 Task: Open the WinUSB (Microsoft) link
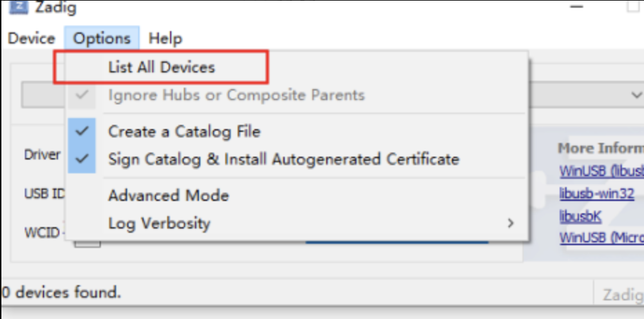click(x=601, y=238)
